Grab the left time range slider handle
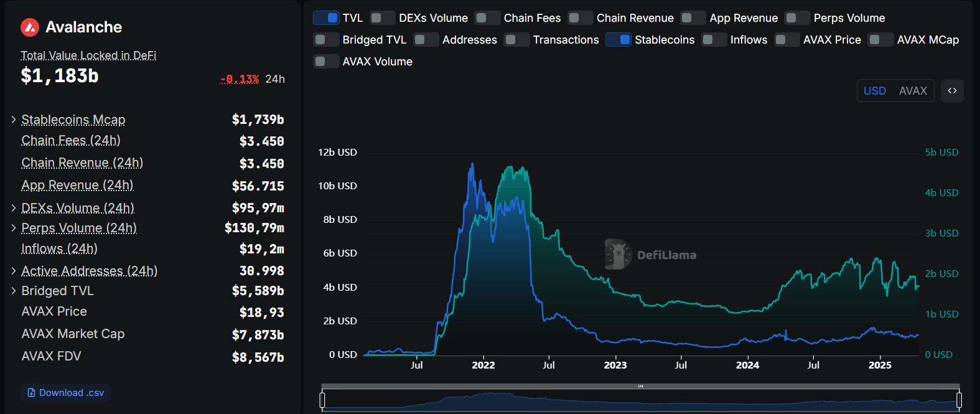Image resolution: width=980 pixels, height=414 pixels. coord(322,400)
